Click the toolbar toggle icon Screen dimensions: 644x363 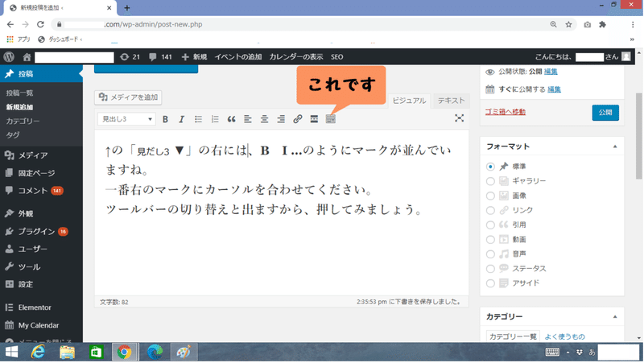tap(331, 119)
